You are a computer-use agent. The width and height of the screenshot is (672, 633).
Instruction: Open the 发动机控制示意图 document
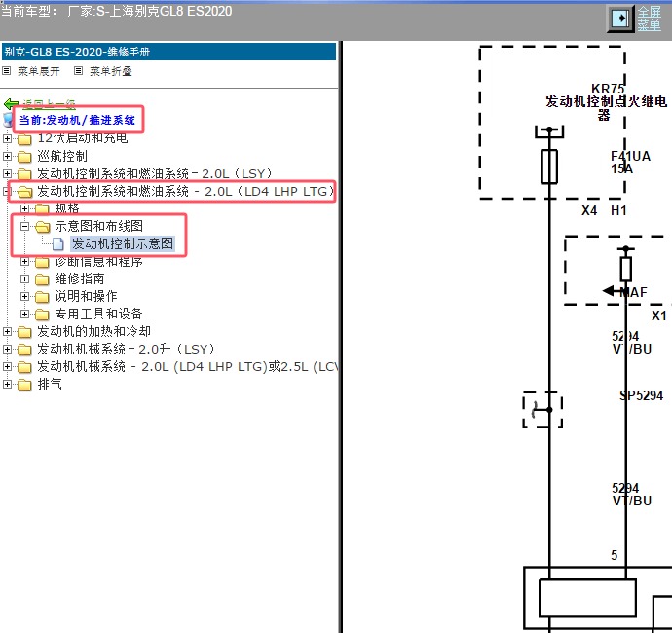click(x=122, y=243)
